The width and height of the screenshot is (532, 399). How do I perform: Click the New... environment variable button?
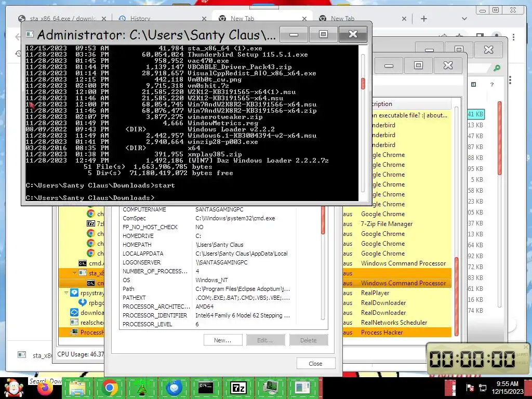point(223,340)
